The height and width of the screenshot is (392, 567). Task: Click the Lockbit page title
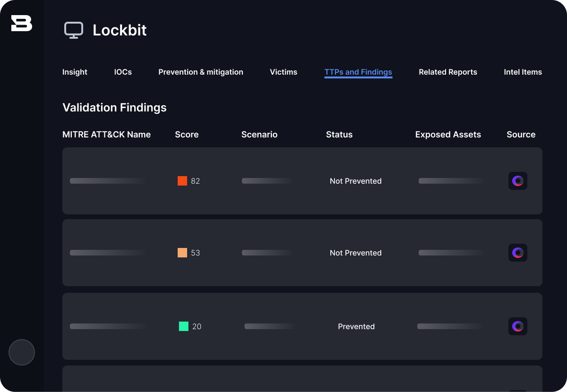(120, 30)
